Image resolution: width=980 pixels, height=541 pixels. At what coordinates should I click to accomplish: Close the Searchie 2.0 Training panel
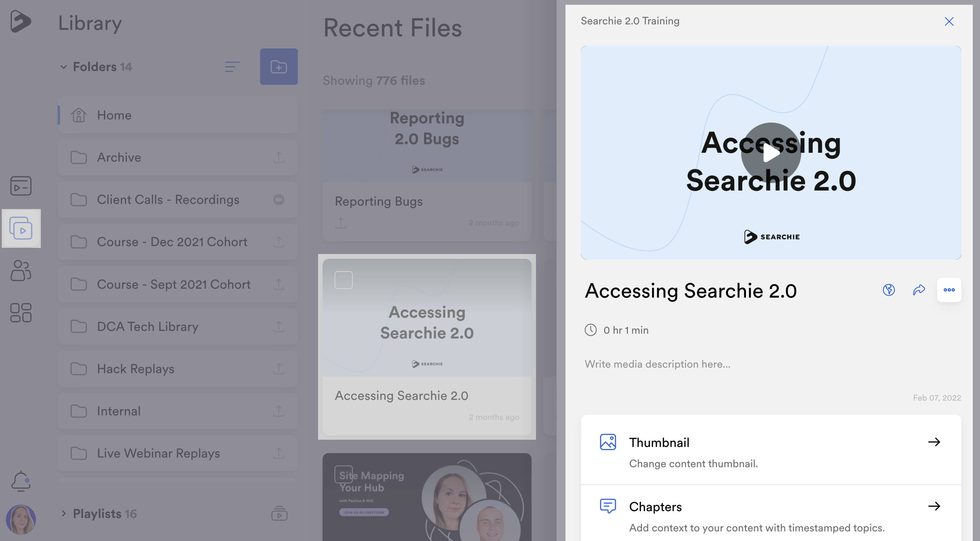click(949, 21)
